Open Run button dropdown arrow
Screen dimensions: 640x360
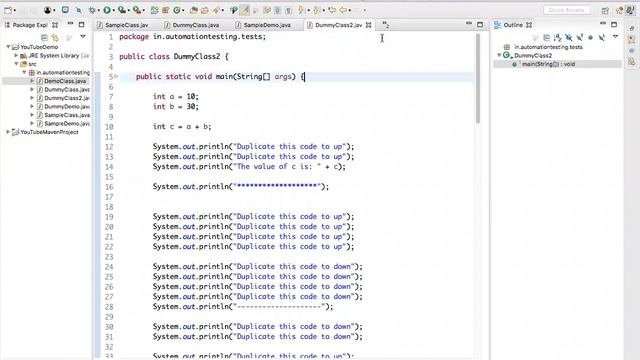point(113,11)
